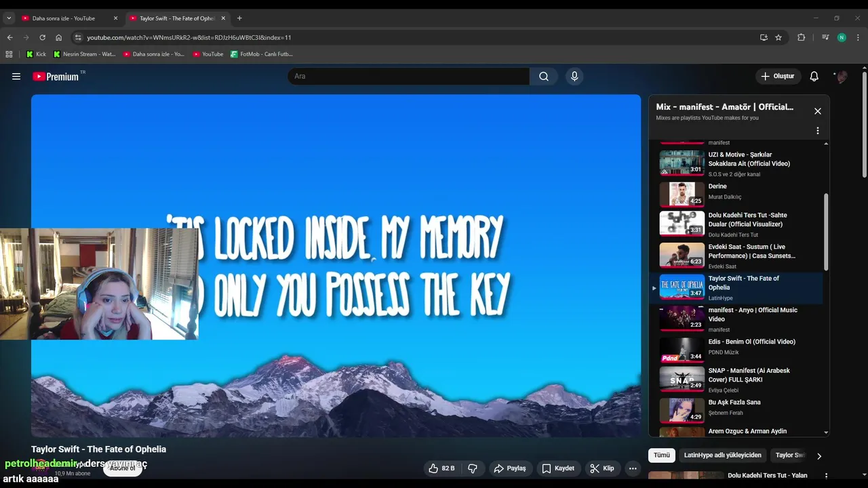The image size is (868, 488).
Task: Play 'SNAP - Manifest (Ai Arabesk Cover)'
Action: [x=734, y=380]
